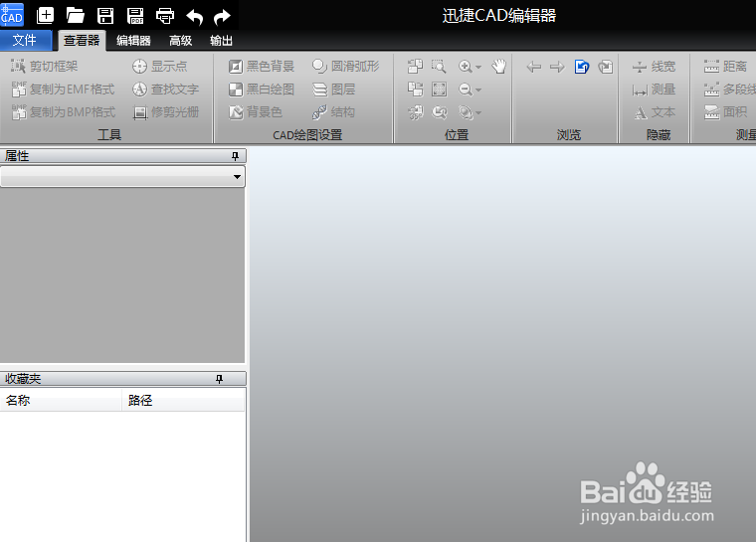Select the 修剪光栅 tool
This screenshot has width=756, height=542.
[x=165, y=112]
